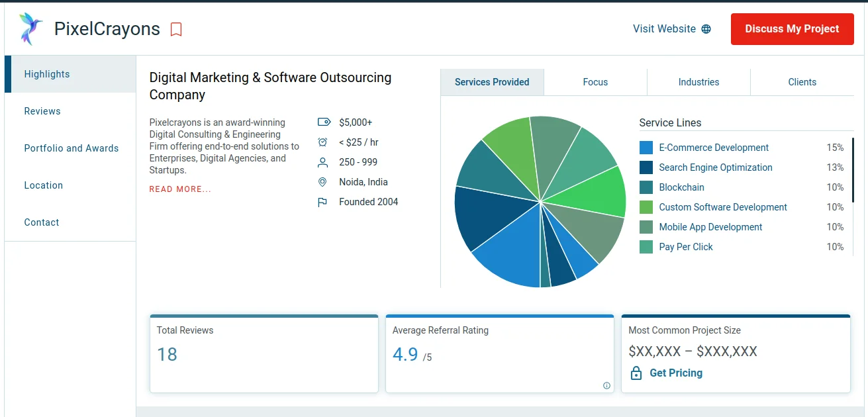Click the 4.9 average referral rating value
This screenshot has width=868, height=417.
(x=405, y=355)
